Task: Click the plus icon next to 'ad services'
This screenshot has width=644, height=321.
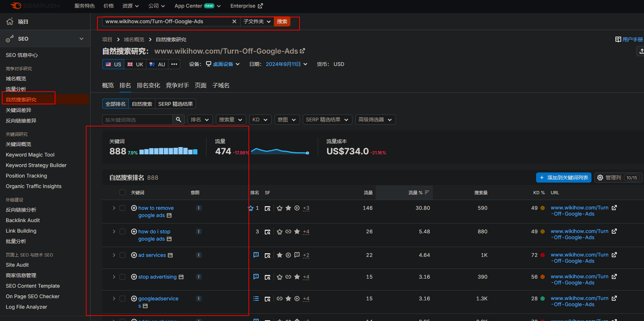Action: 134,255
